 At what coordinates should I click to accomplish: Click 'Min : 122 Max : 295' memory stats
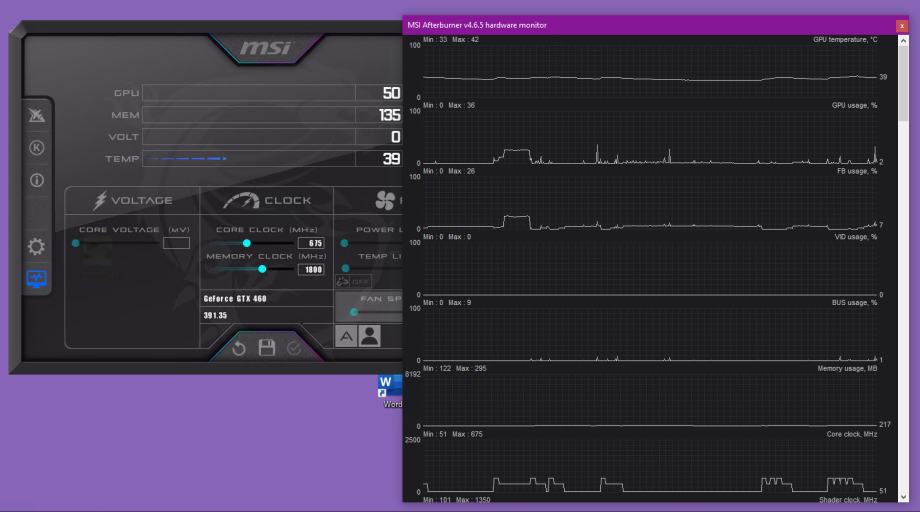coord(455,368)
